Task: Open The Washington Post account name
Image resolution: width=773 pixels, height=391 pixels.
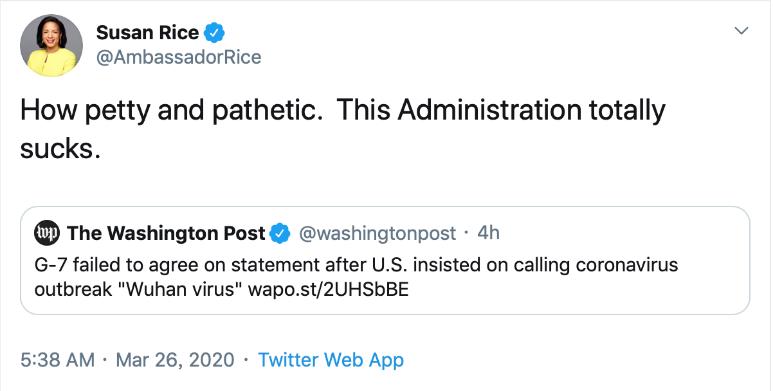Action: (166, 233)
